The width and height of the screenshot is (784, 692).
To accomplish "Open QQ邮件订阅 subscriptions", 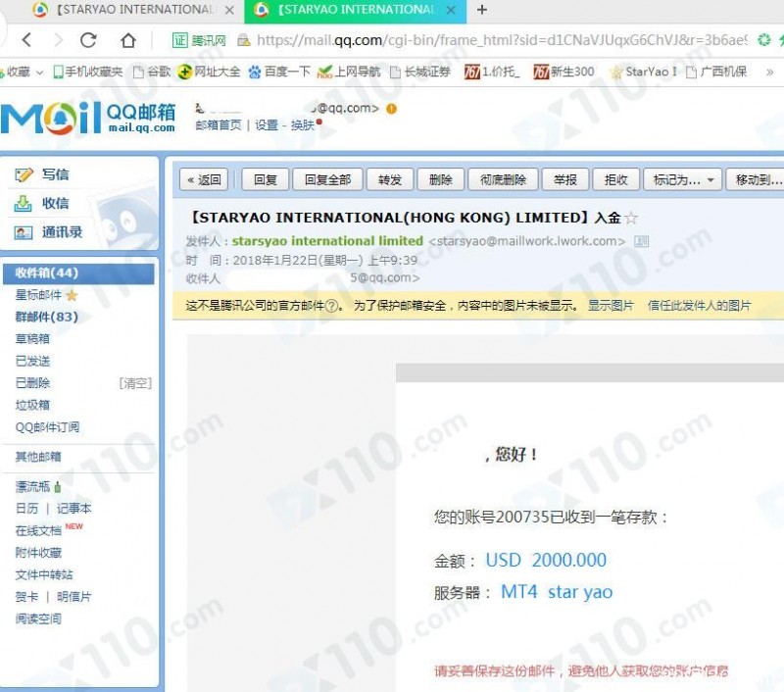I will click(47, 427).
